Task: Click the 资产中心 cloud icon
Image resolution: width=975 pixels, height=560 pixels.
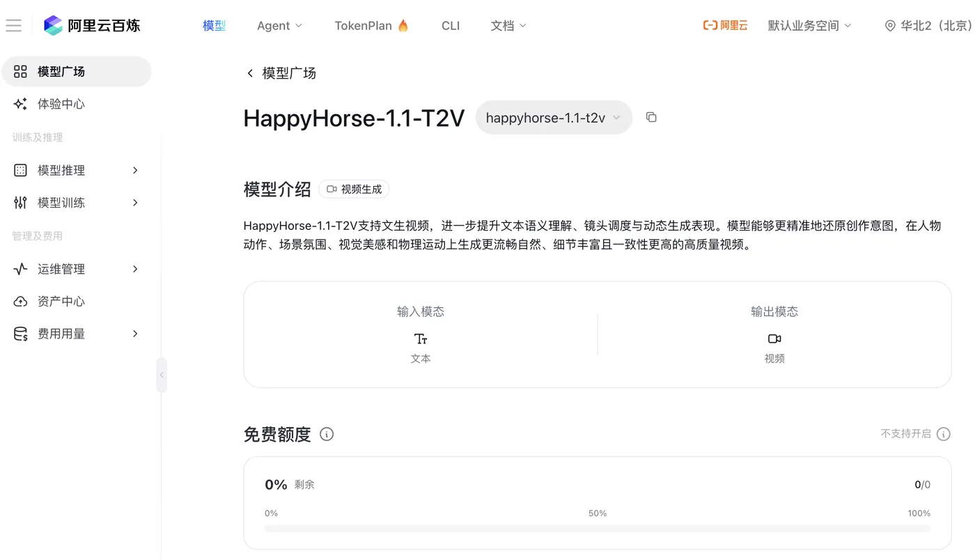Action: tap(20, 302)
